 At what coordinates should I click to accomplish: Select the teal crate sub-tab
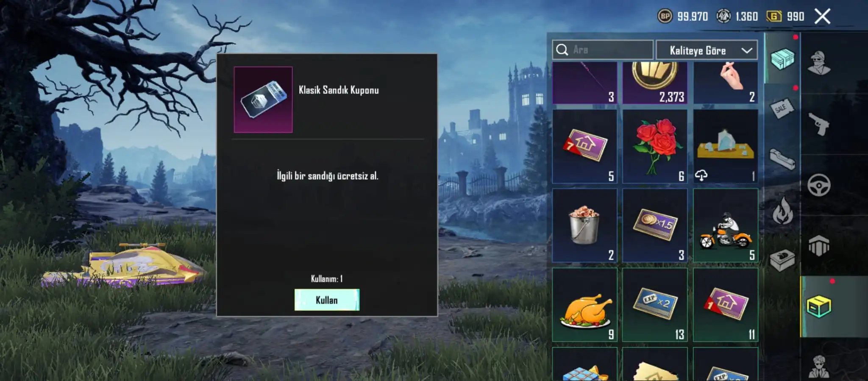[x=782, y=59]
